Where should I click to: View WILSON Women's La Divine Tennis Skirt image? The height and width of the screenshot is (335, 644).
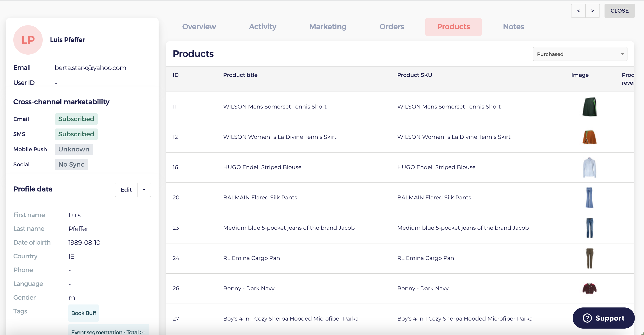[590, 137]
